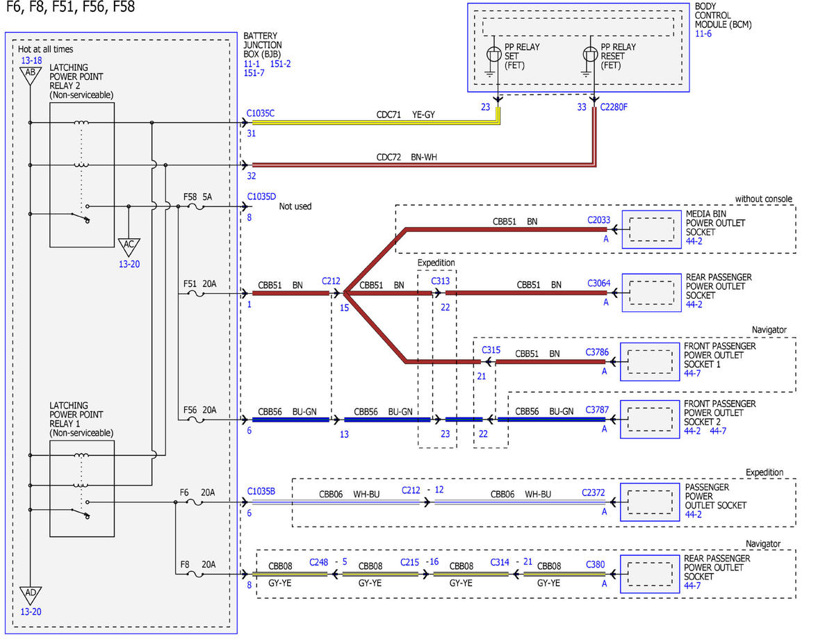Click connector label C2280F

[615, 107]
